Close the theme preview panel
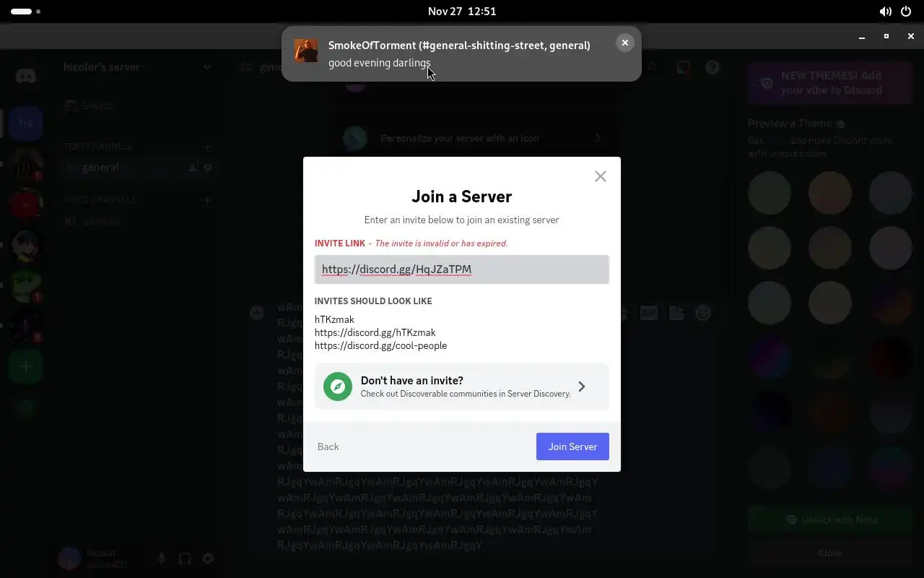 (x=830, y=553)
